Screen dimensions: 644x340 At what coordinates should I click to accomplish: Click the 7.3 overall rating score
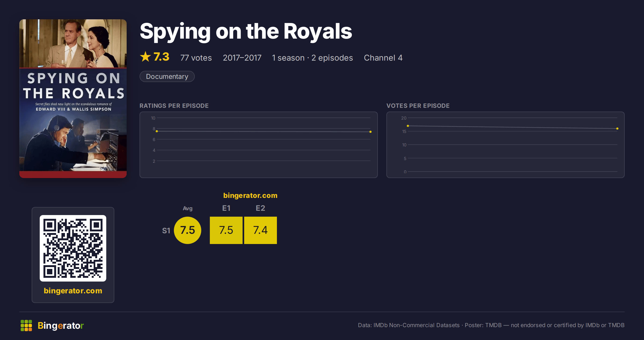point(161,57)
